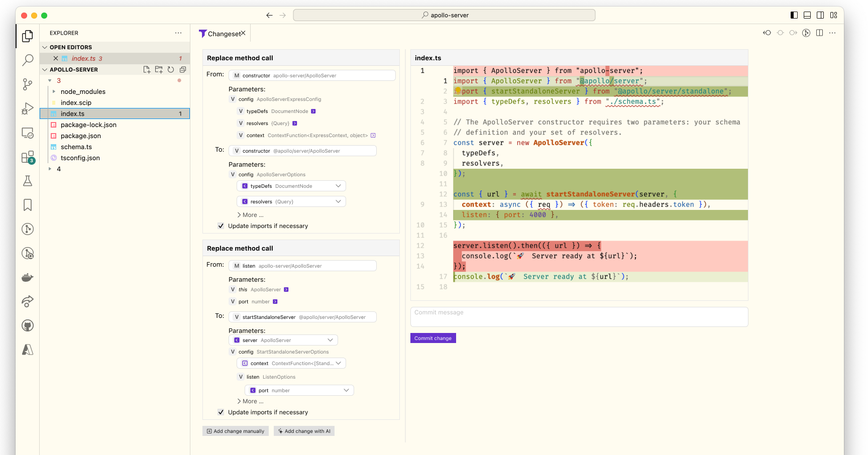Open the resolvers {Query} dropdown
Image resolution: width=868 pixels, height=455 pixels.
point(291,201)
